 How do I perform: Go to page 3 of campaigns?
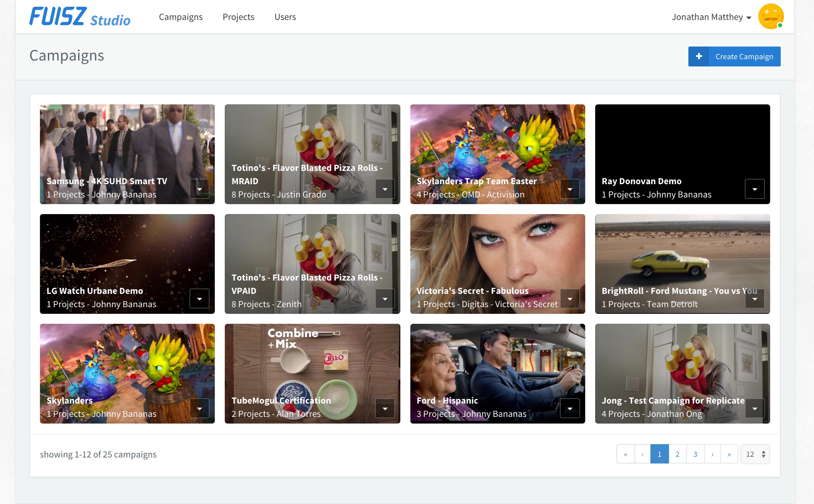695,454
